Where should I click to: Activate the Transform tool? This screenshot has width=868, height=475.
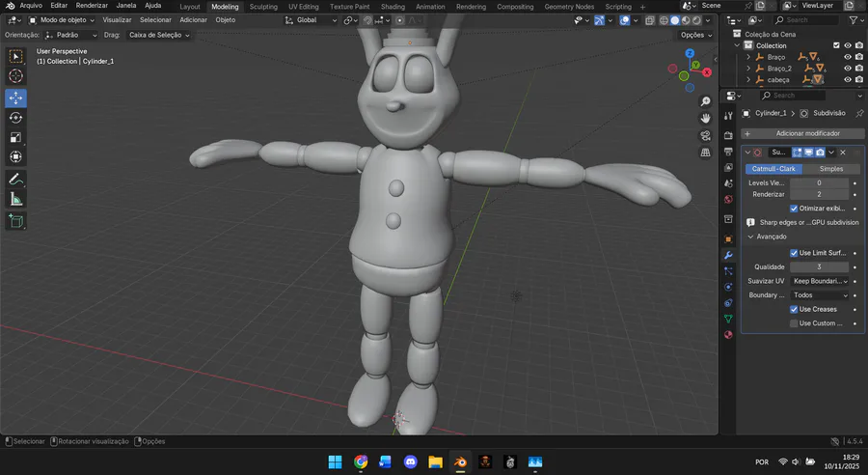(15, 156)
